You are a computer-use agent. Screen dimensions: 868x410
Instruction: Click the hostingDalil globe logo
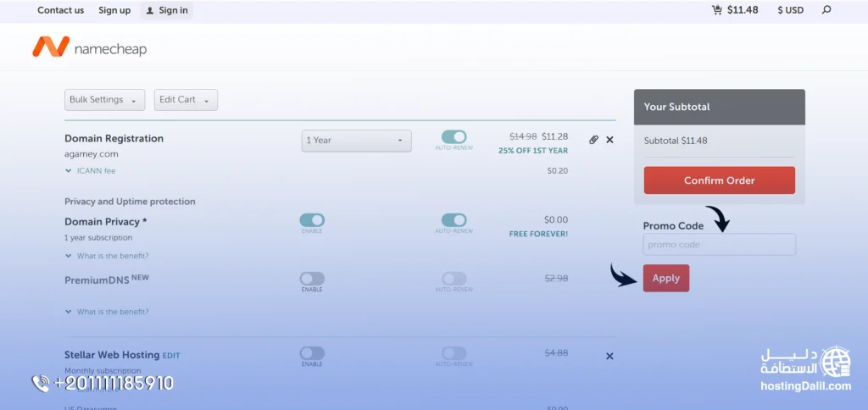coord(836,362)
